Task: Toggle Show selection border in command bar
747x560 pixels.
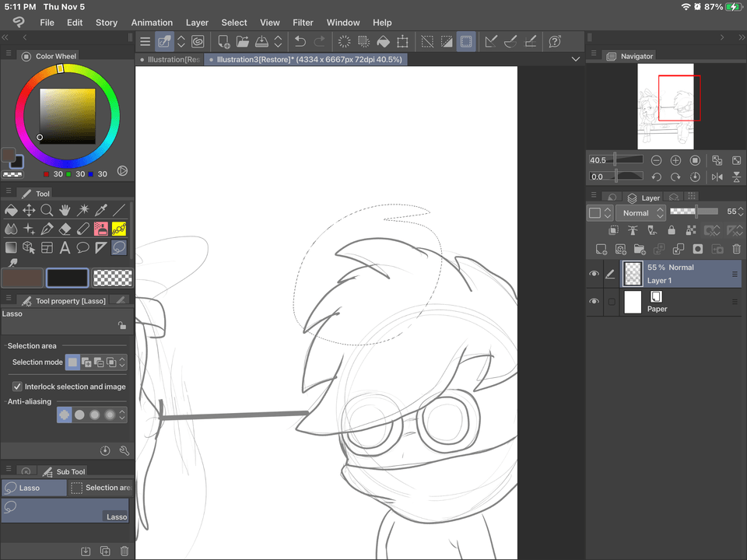Action: (466, 41)
